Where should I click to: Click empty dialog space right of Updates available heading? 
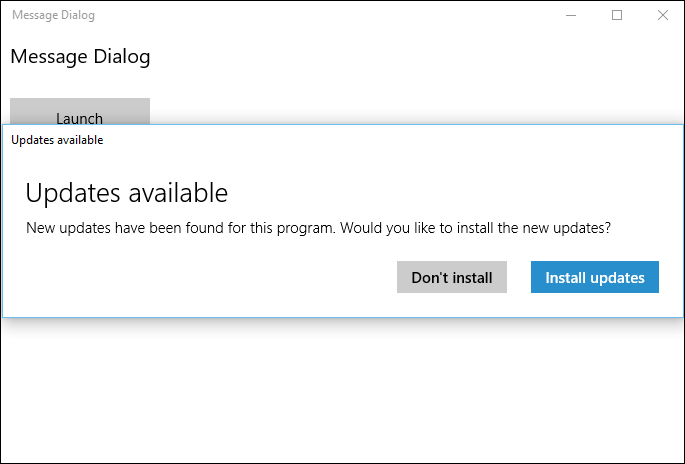pos(450,193)
